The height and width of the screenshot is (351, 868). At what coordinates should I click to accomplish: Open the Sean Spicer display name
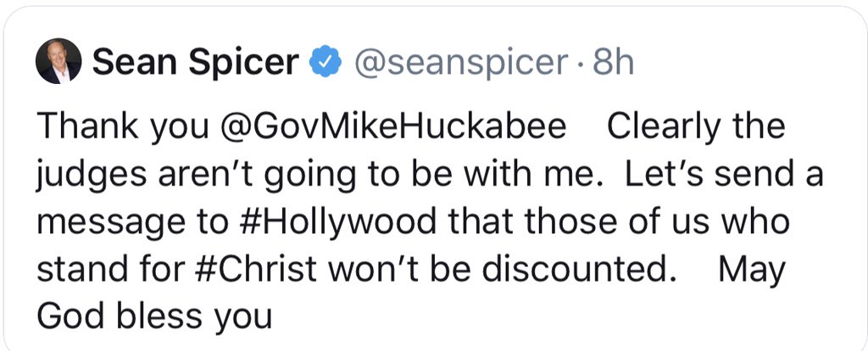[195, 62]
